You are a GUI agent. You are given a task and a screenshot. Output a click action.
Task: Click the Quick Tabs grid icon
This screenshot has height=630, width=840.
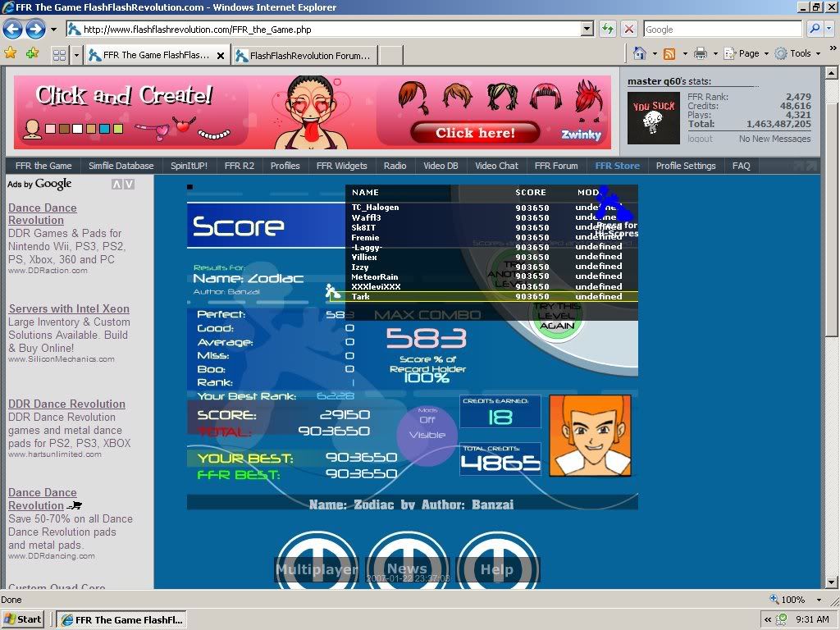click(x=59, y=55)
